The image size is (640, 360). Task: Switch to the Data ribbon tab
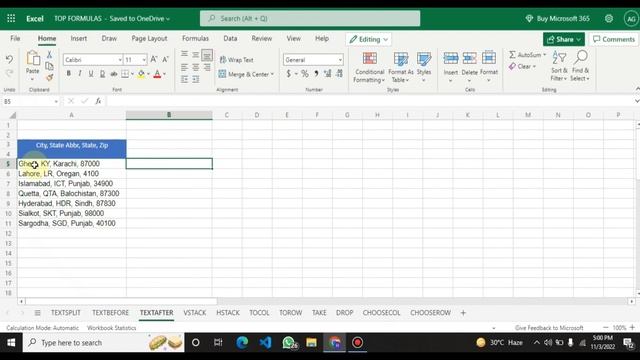point(230,38)
